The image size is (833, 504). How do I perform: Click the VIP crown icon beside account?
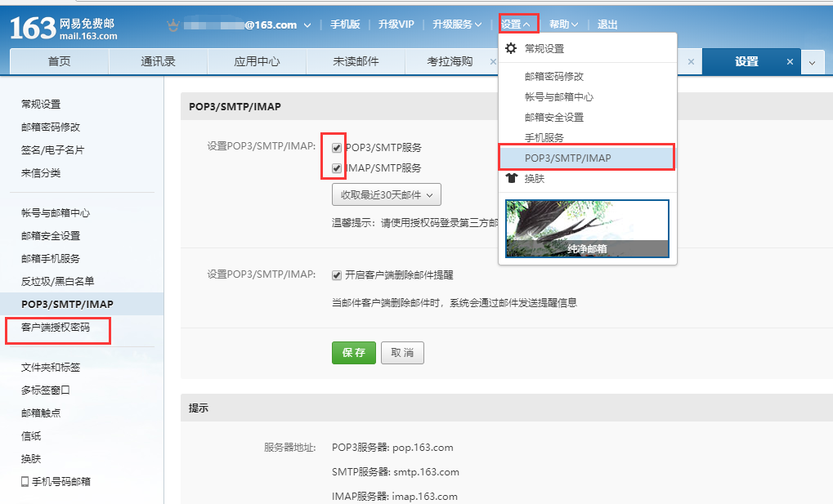(173, 25)
